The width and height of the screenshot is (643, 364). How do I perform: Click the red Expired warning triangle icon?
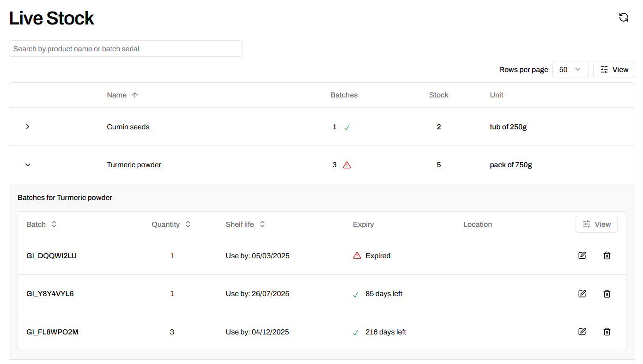click(x=357, y=256)
